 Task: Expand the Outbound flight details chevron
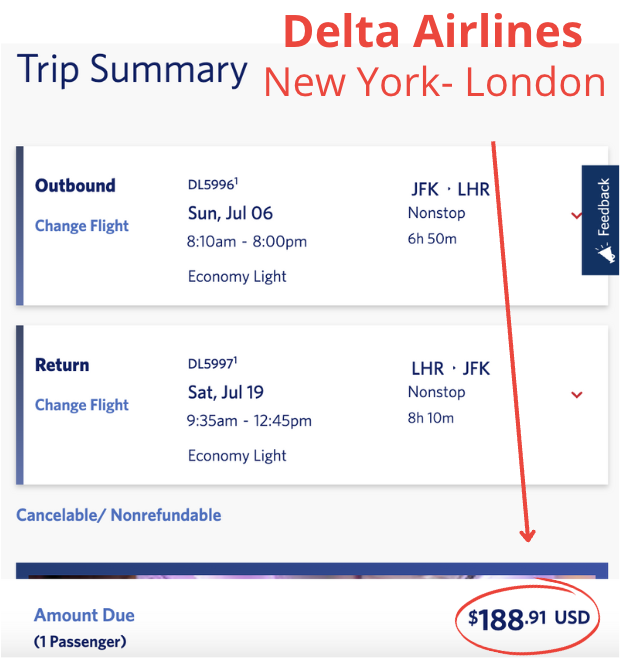point(576,215)
